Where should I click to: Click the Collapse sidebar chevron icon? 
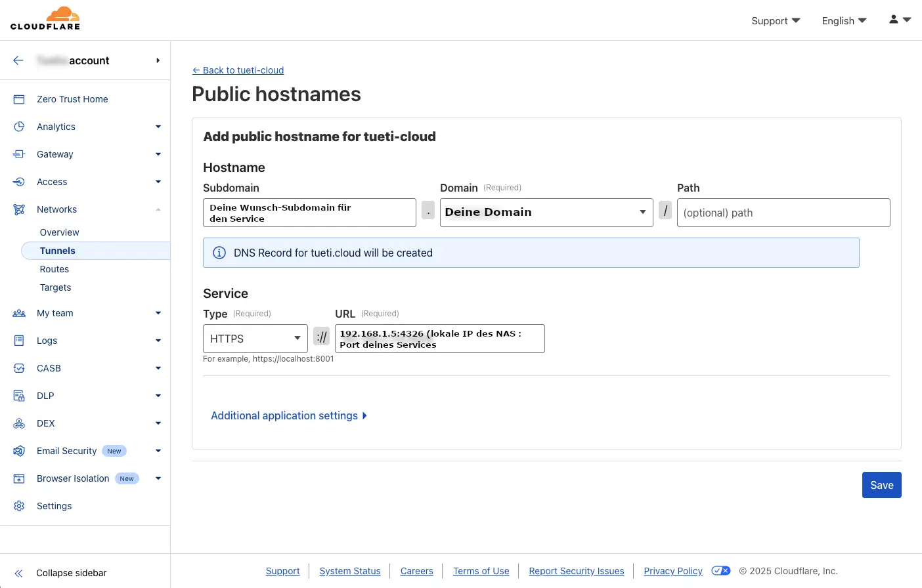(19, 573)
